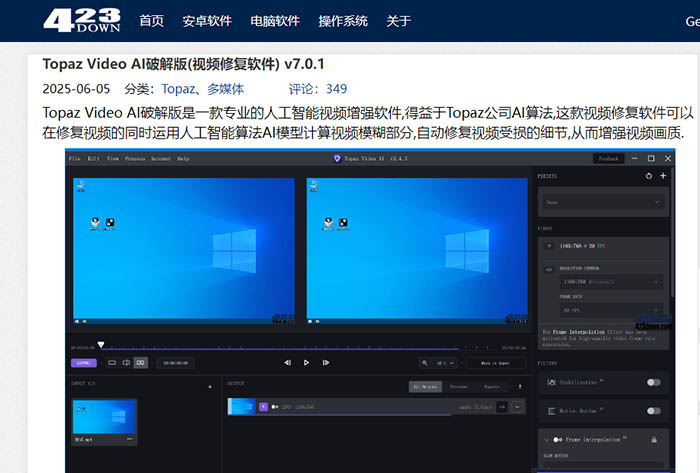The height and width of the screenshot is (473, 700).
Task: Open the View menu in Topaz Video AI
Action: tap(112, 158)
